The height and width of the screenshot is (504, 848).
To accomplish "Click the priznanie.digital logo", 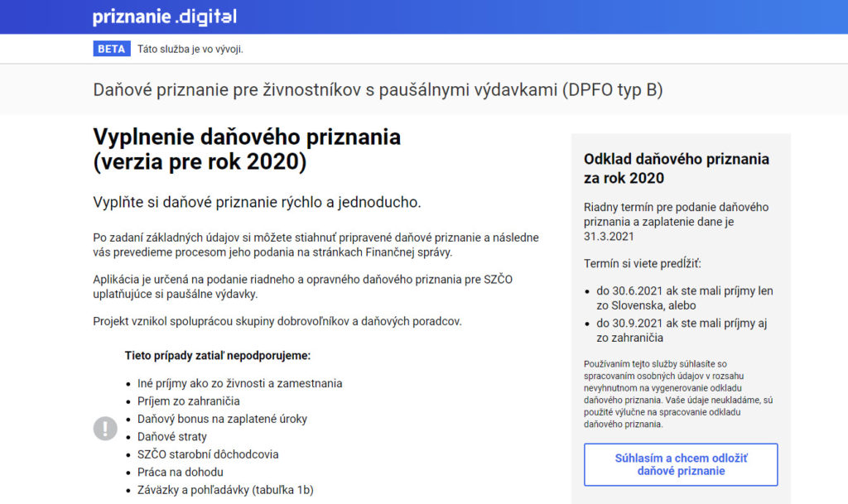I will click(x=164, y=17).
